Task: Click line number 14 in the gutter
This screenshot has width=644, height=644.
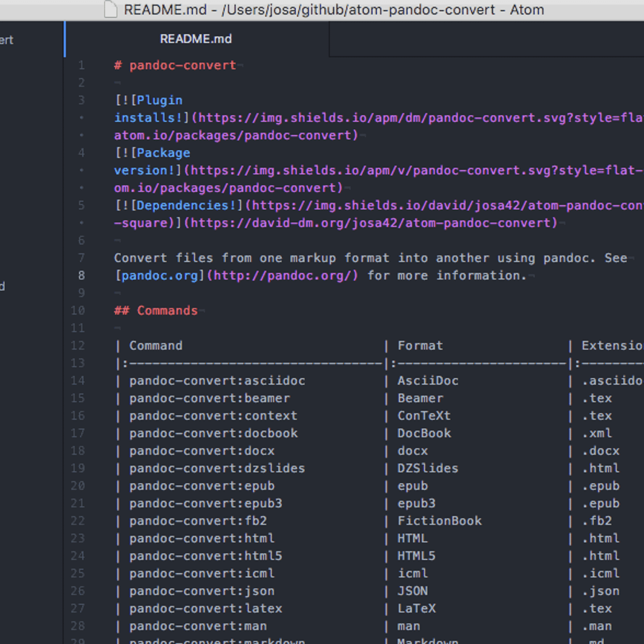Action: tap(78, 380)
